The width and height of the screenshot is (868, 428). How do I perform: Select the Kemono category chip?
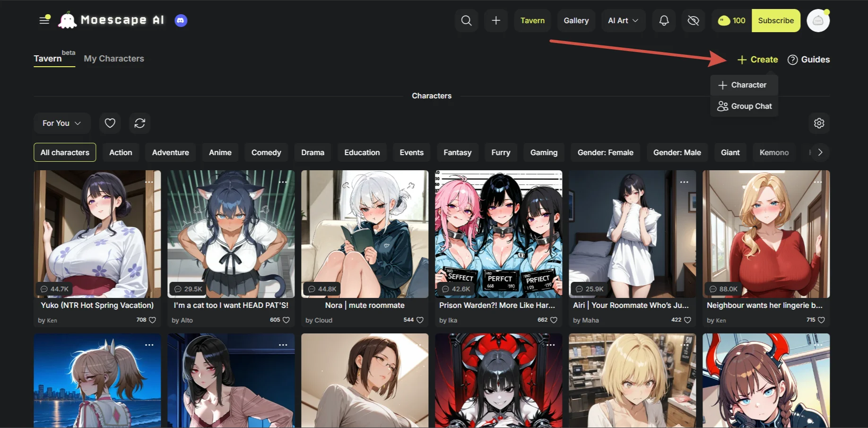(774, 152)
